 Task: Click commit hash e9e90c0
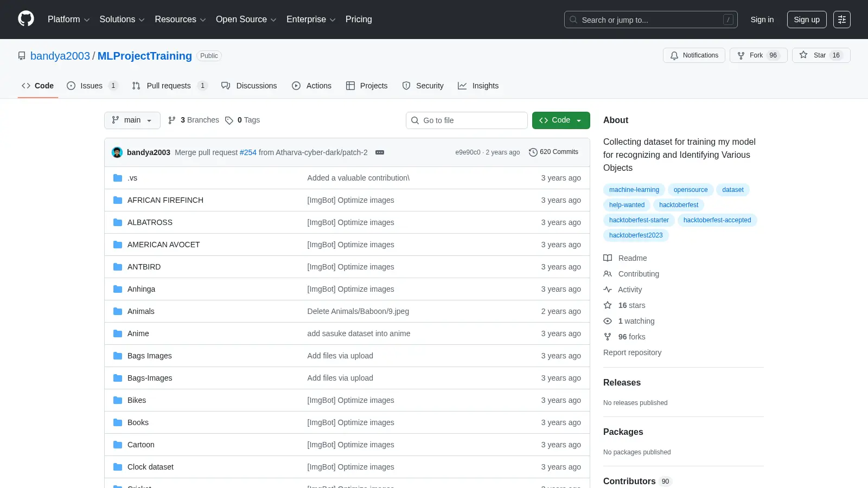(x=468, y=152)
